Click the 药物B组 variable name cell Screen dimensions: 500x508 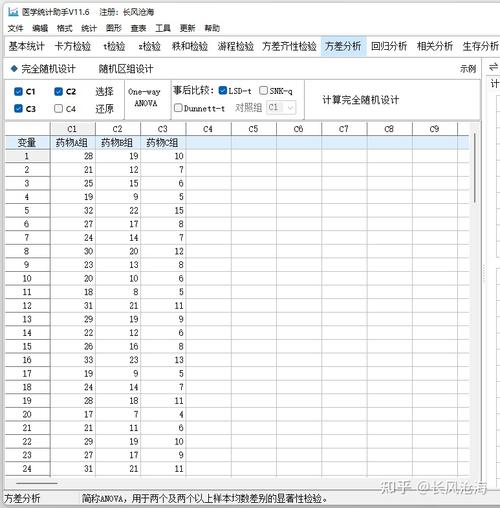coord(118,142)
